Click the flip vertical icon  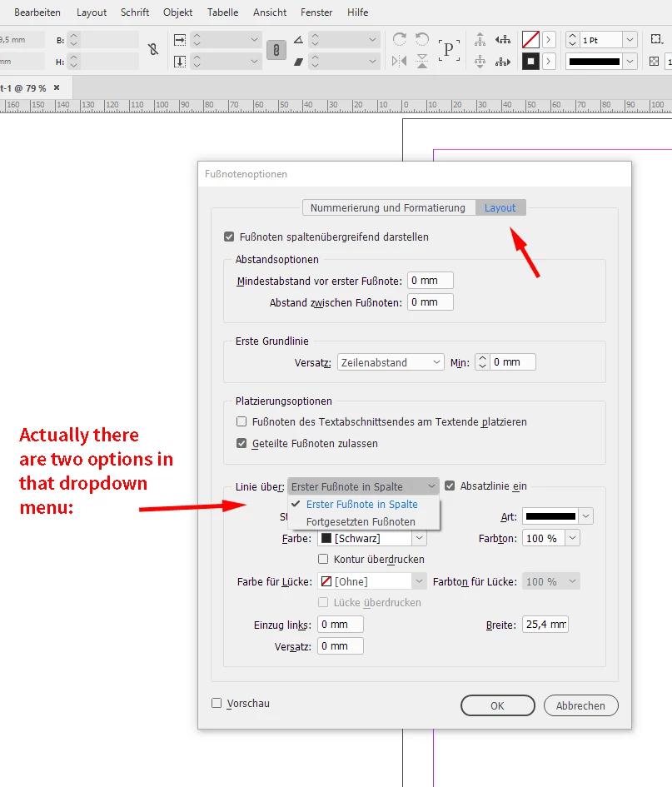[422, 62]
